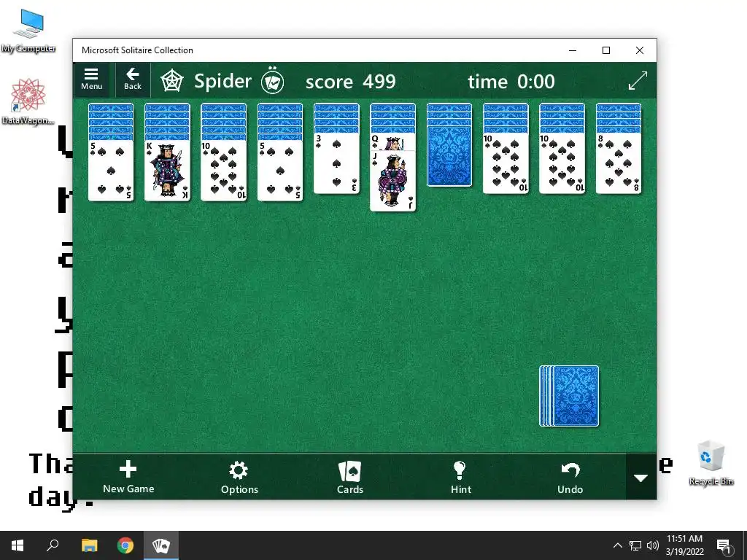This screenshot has width=747, height=560.
Task: Start a New Game
Action: click(128, 477)
